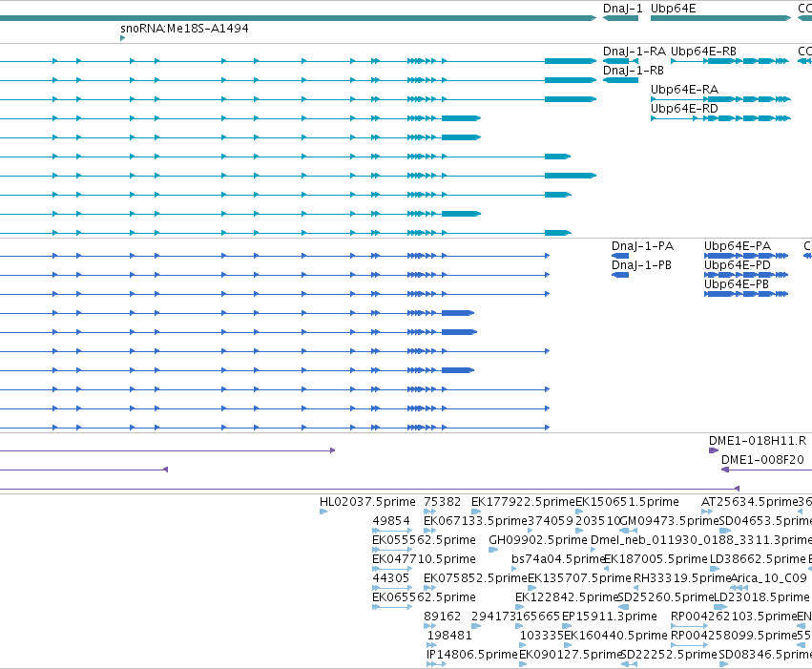This screenshot has width=812, height=669.
Task: Select the EK065562.5prime EST
Action: tap(392, 607)
